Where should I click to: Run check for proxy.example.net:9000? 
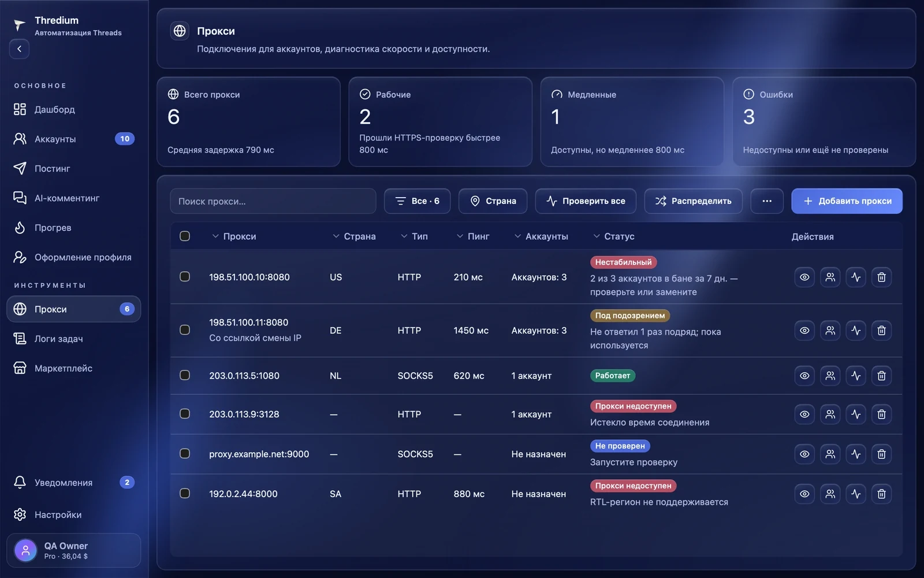tap(856, 454)
